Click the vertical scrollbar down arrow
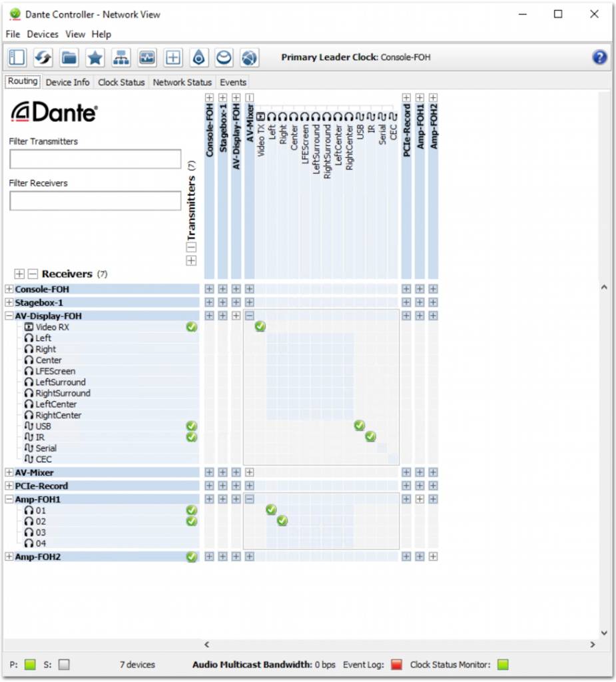The width and height of the screenshot is (616, 682). (x=604, y=633)
